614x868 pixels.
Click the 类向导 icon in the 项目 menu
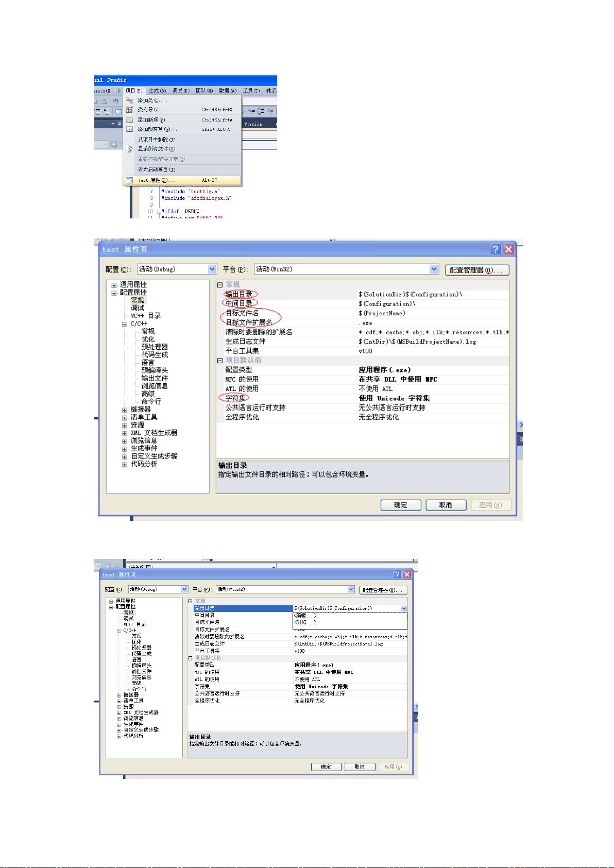(x=129, y=110)
